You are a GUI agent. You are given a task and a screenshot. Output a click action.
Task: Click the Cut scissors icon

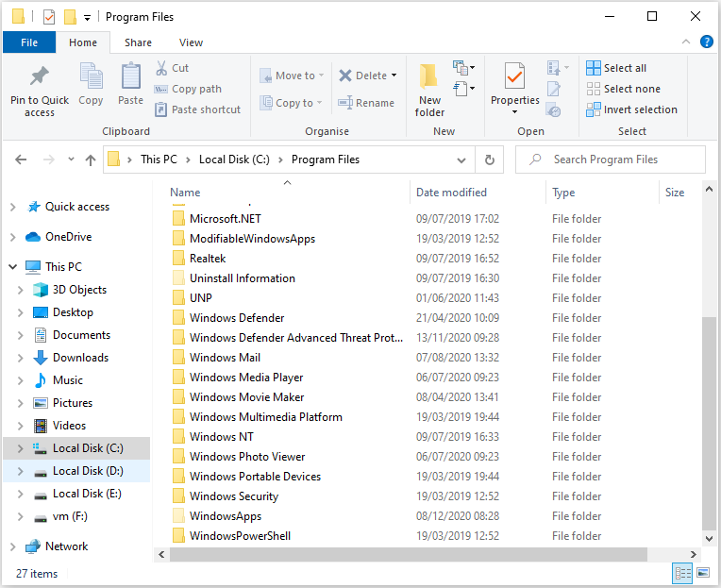click(161, 68)
